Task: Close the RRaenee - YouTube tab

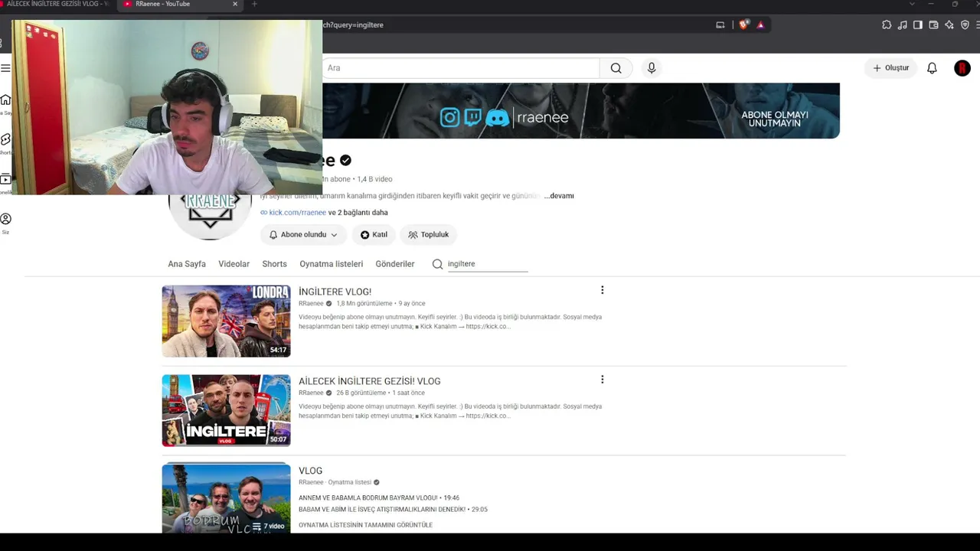Action: coord(235,4)
